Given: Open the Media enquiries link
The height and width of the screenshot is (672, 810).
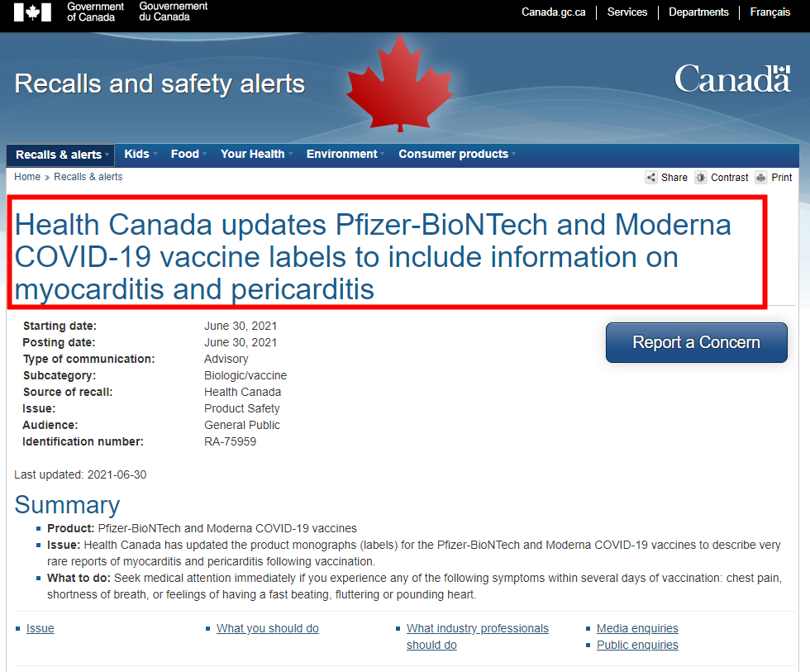Looking at the screenshot, I should pos(637,628).
